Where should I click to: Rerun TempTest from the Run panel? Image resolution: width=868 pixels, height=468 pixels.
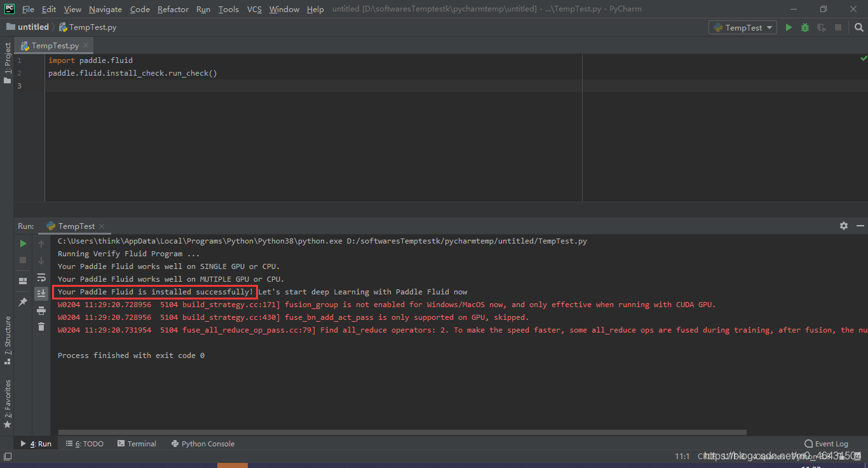point(23,244)
